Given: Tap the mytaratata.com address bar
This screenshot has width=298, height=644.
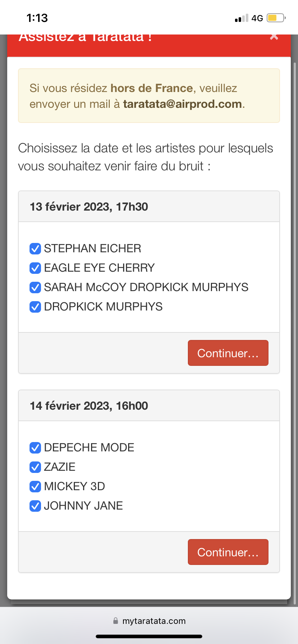Looking at the screenshot, I should pos(154,621).
